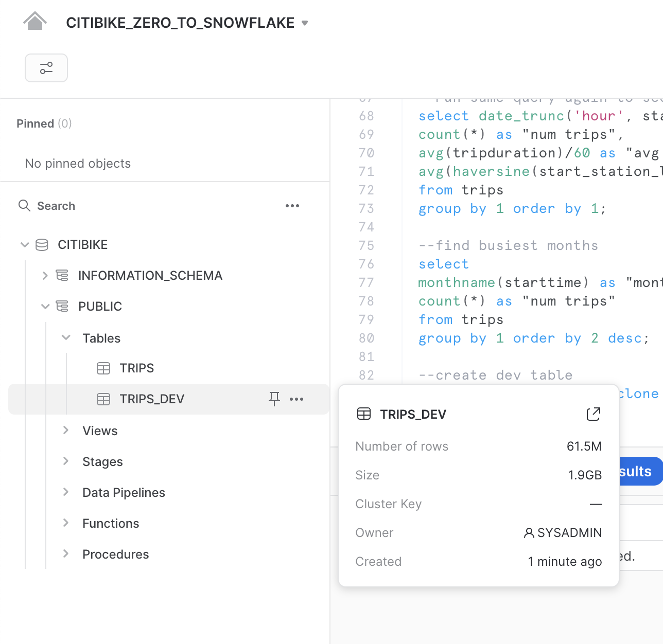Click the blue Results button

pyautogui.click(x=638, y=471)
